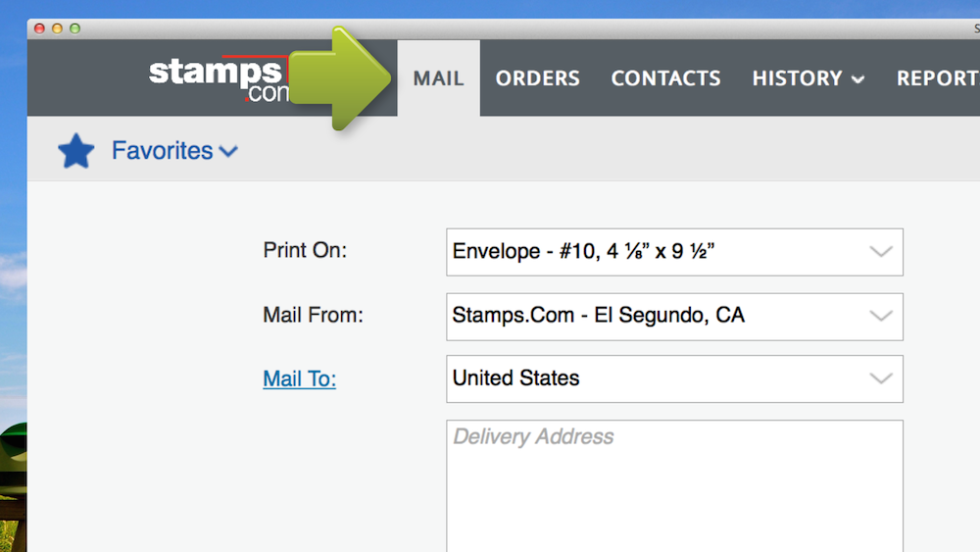This screenshot has height=552, width=980.
Task: Click the Mail To link
Action: [299, 378]
